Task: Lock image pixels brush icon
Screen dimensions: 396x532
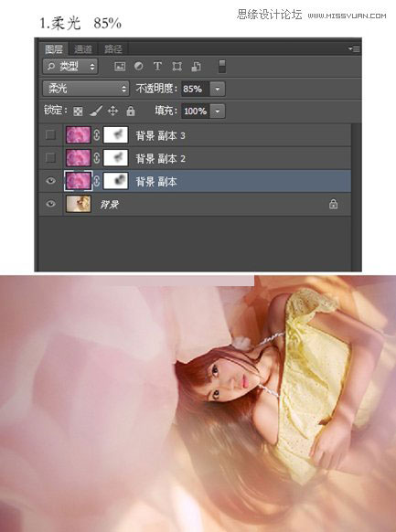Action: tap(96, 111)
